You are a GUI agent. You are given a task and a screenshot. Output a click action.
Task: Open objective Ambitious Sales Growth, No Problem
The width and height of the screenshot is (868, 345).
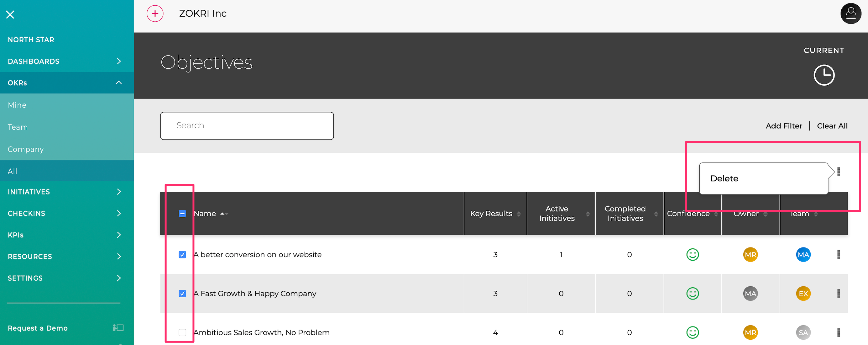(261, 332)
